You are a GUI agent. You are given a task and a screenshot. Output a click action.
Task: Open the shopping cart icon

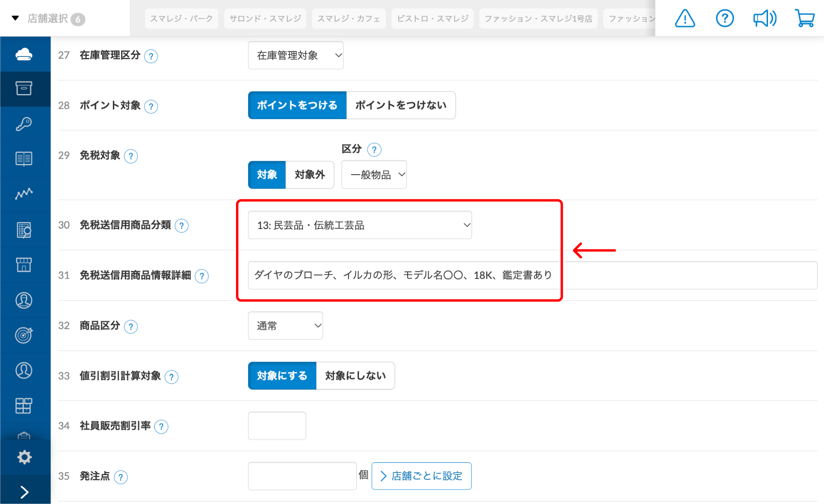(x=805, y=18)
